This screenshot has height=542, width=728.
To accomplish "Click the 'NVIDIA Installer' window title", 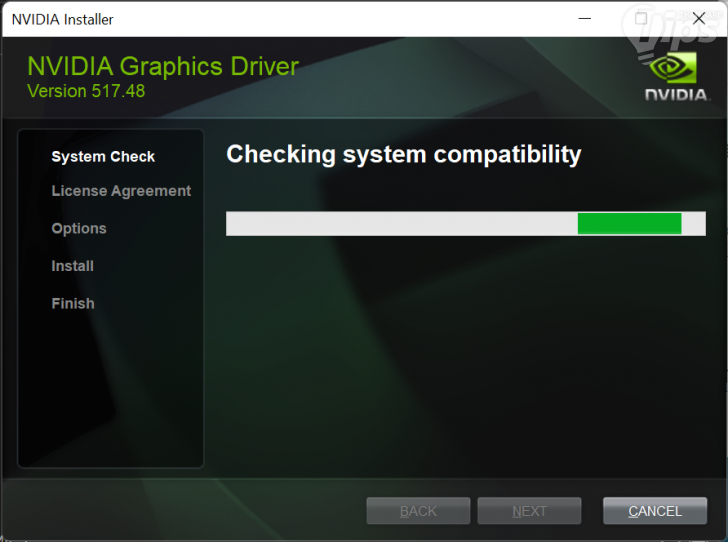I will tap(62, 20).
